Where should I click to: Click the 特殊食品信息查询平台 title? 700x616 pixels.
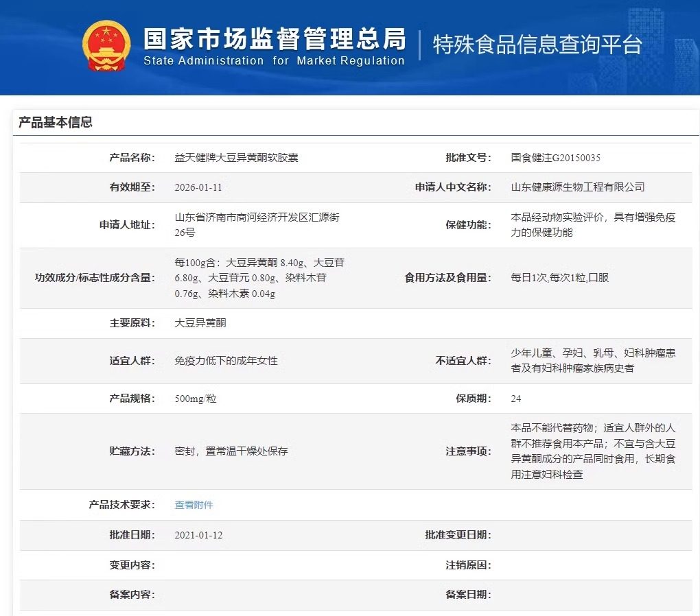(x=538, y=44)
